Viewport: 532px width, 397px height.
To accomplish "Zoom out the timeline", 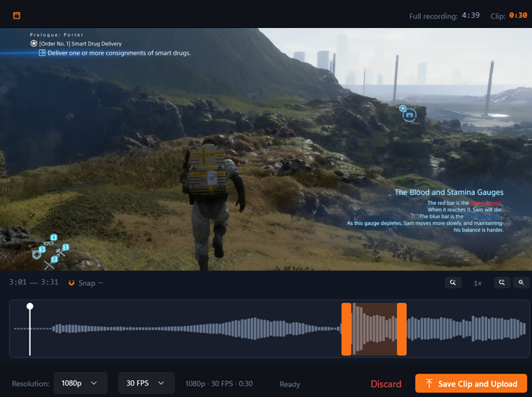I will coord(453,282).
